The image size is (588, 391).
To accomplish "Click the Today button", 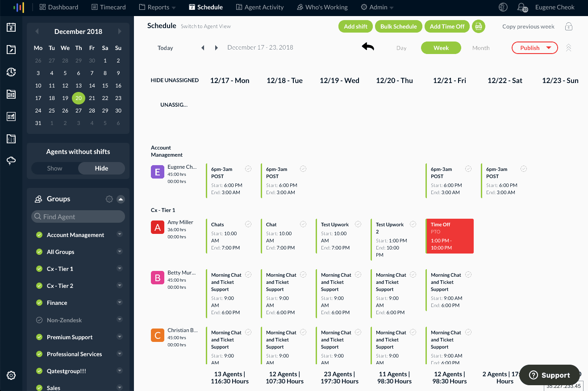I will 165,48.
